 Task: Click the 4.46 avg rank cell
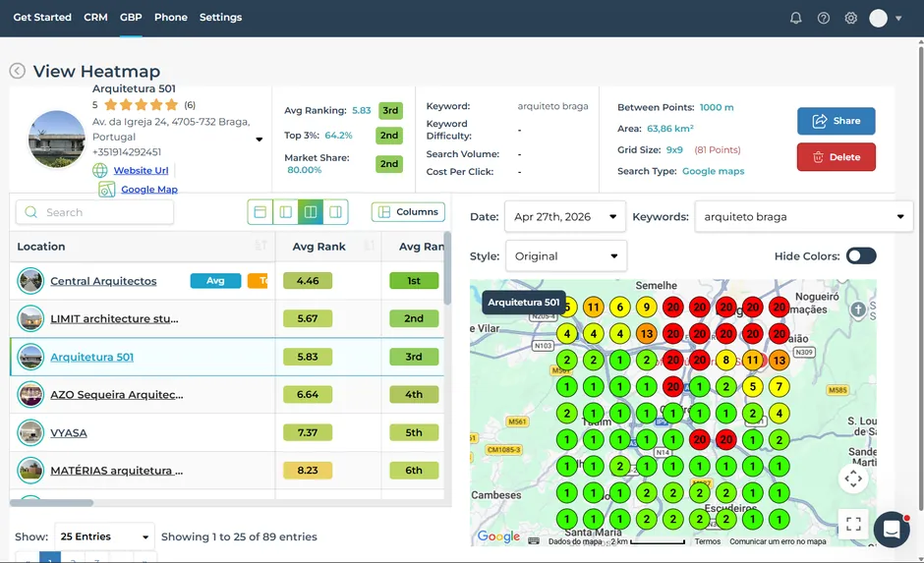tap(308, 281)
